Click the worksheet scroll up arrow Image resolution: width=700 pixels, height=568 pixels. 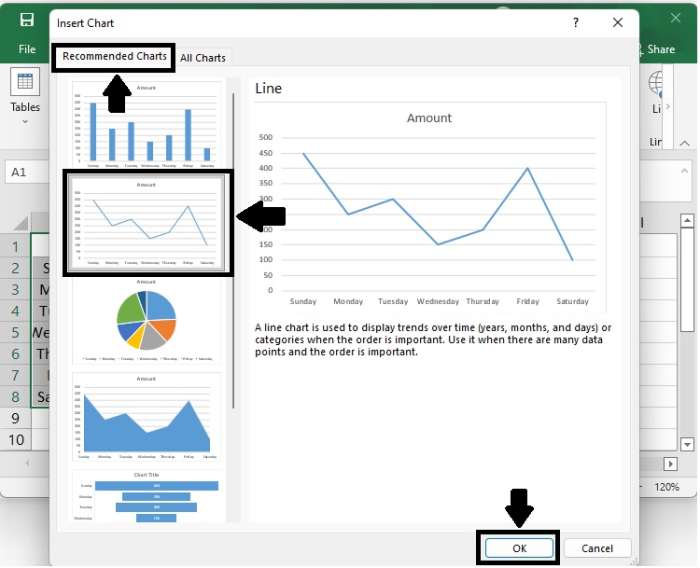687,221
